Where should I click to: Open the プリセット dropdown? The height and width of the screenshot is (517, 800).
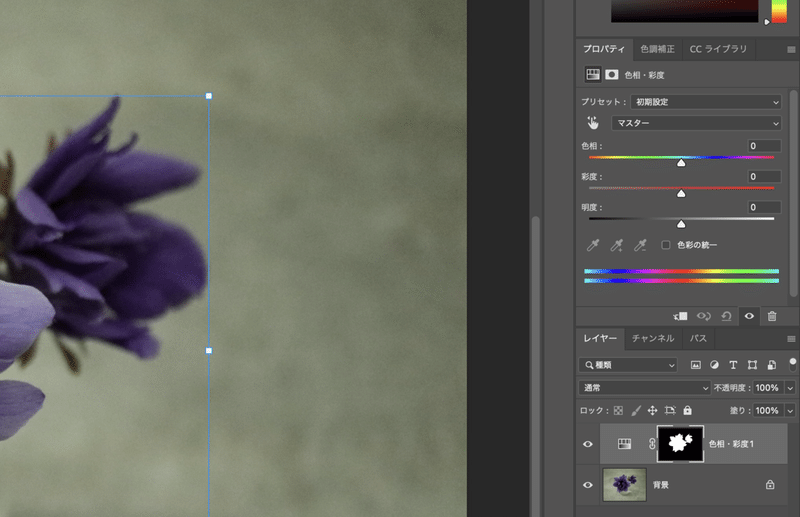[x=706, y=102]
